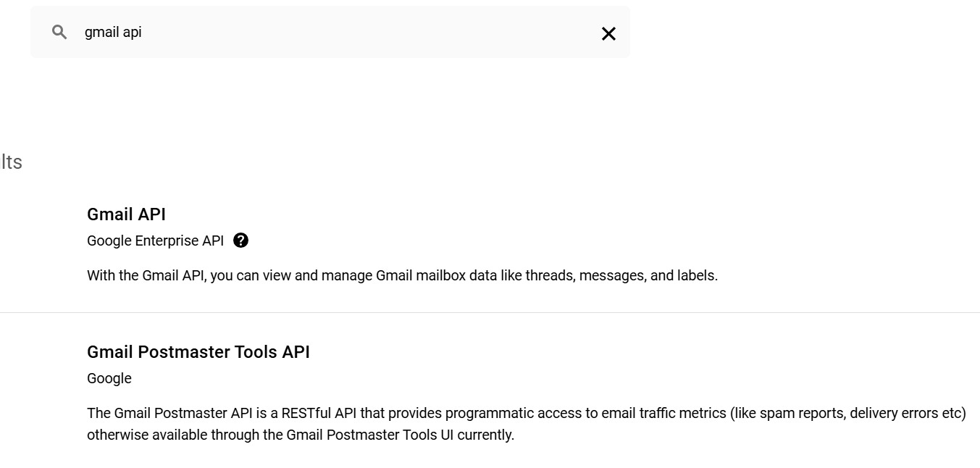This screenshot has width=980, height=468.
Task: Click the first line of the Postmaster API description
Action: point(526,414)
